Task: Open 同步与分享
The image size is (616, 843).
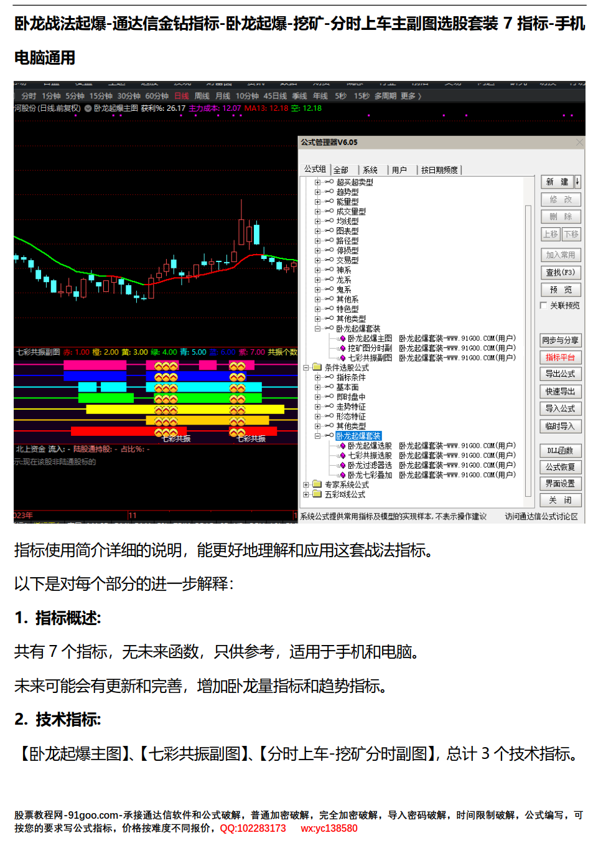Action: (x=561, y=341)
